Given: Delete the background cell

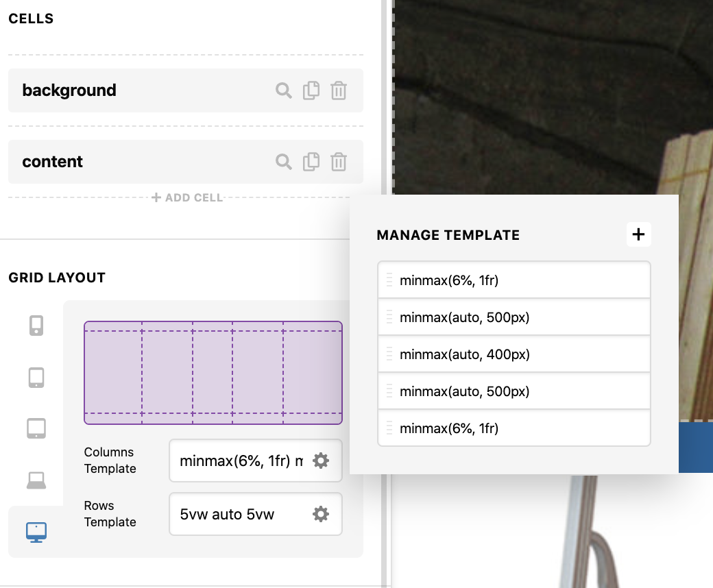Looking at the screenshot, I should click(x=339, y=90).
